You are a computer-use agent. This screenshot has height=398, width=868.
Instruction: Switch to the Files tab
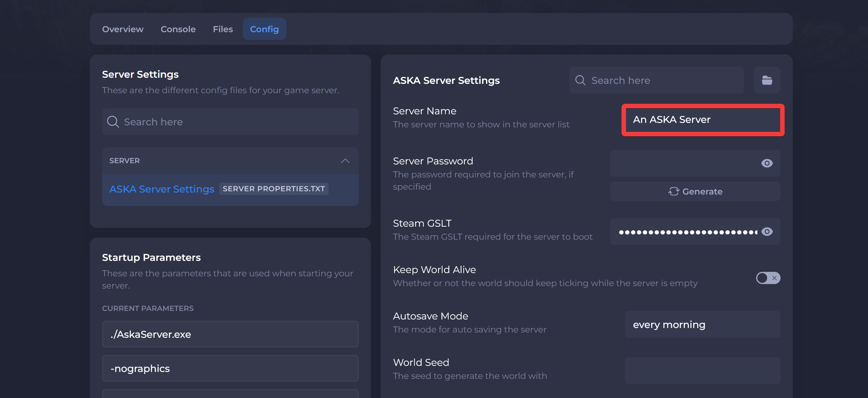223,29
